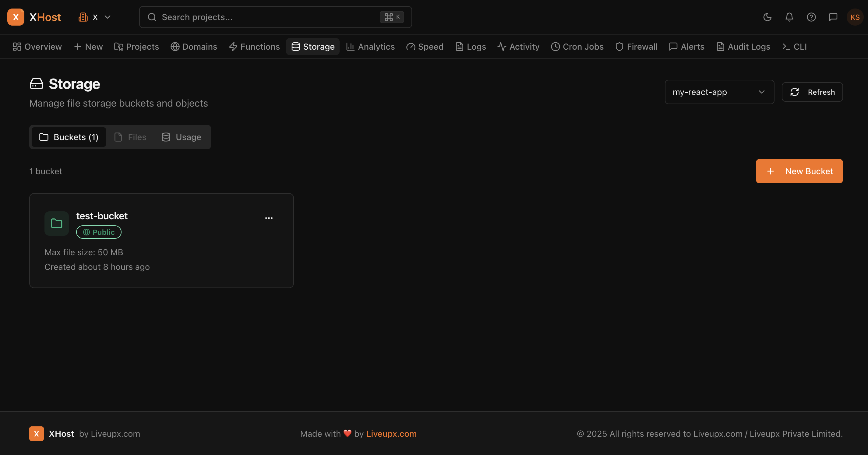
Task: Select the test-bucket folder icon
Action: [x=56, y=223]
